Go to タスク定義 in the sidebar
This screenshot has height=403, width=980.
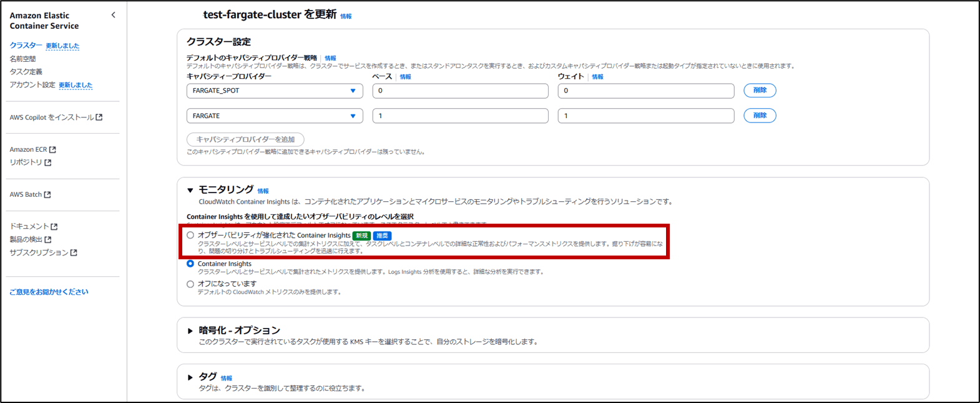point(26,72)
